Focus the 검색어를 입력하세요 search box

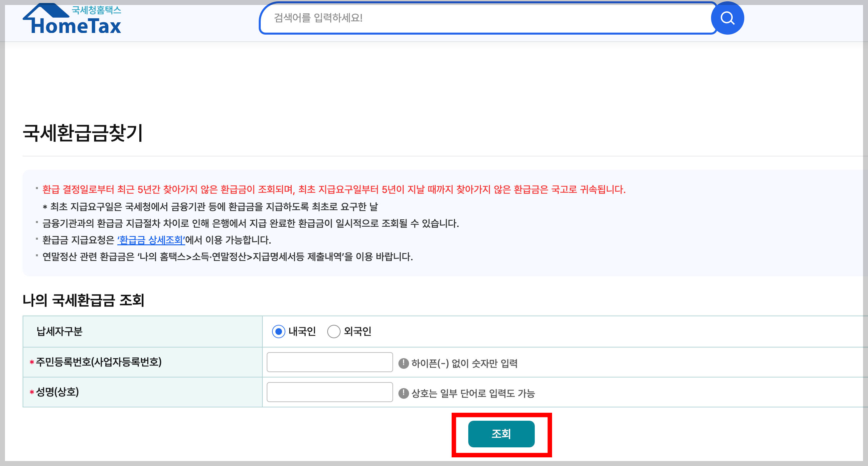click(x=488, y=18)
